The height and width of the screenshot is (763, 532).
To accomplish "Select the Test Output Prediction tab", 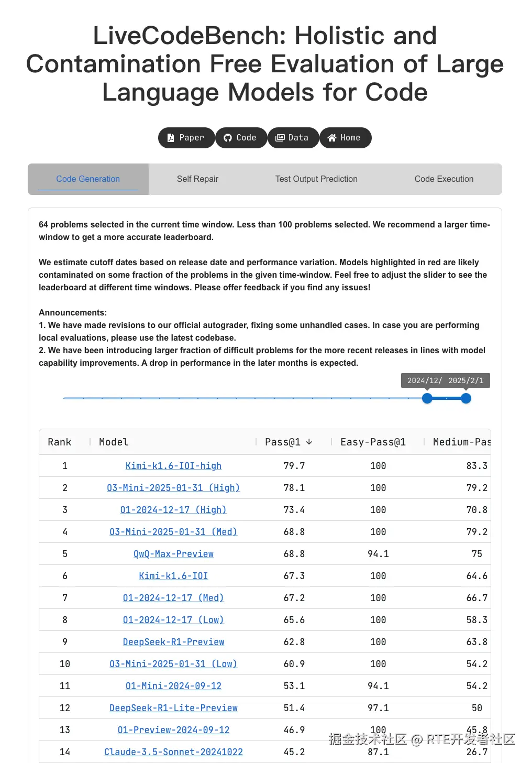I will pos(316,179).
